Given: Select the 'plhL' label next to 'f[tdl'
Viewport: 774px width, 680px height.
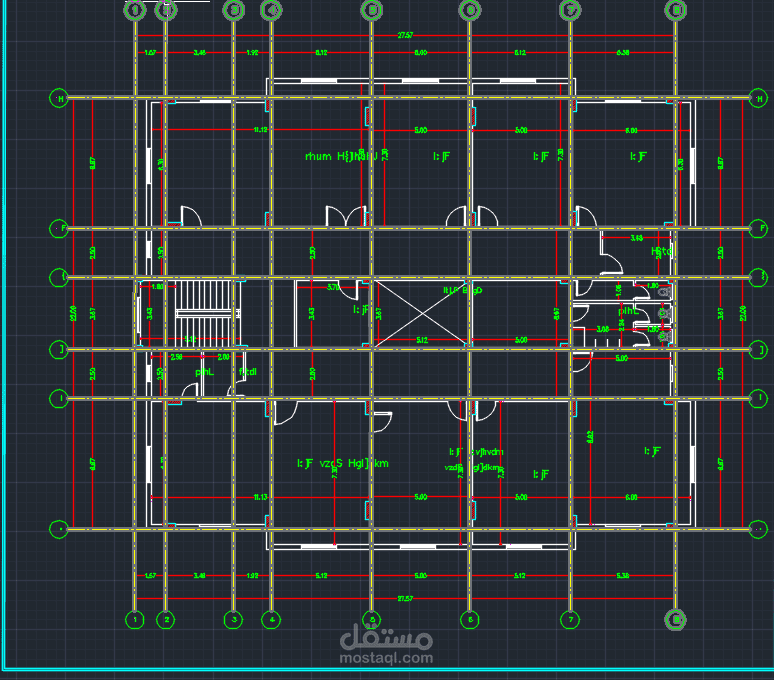Looking at the screenshot, I should point(204,372).
